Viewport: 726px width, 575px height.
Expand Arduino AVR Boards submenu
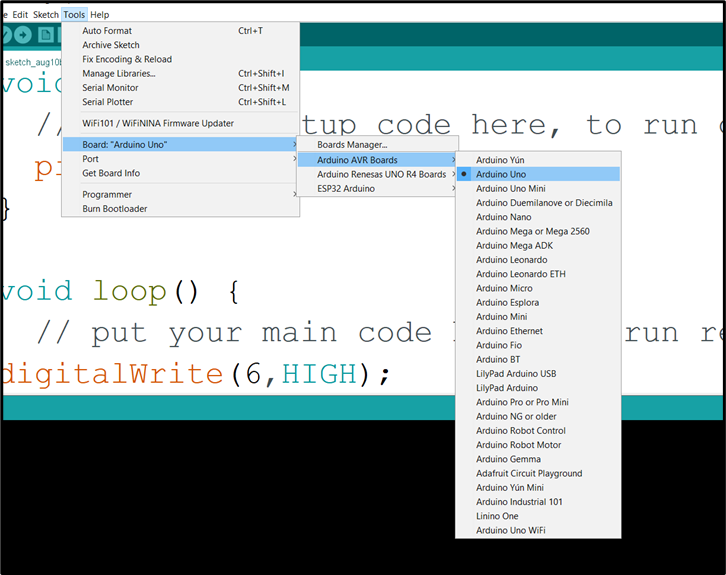click(377, 160)
